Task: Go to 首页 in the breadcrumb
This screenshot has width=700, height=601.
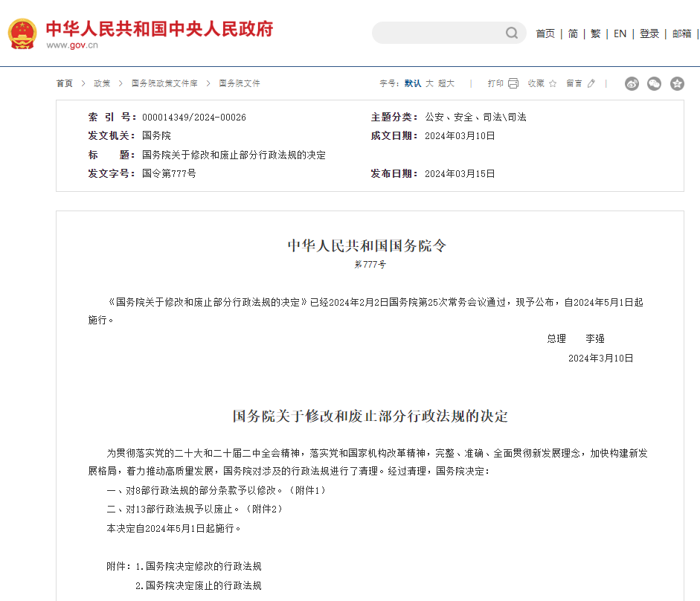Action: click(65, 83)
